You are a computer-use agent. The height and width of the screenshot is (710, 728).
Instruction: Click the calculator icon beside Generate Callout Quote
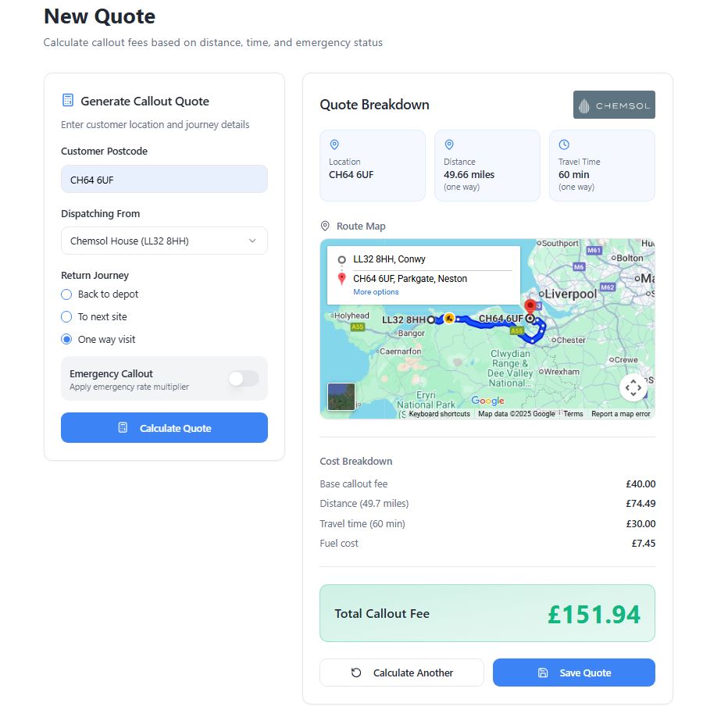(66, 100)
